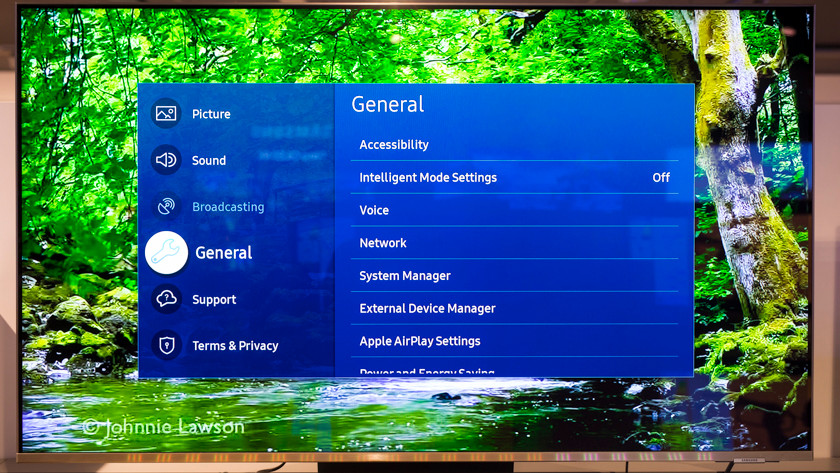Open the Broadcasting satellite dish icon
The image size is (840, 473).
(x=166, y=207)
